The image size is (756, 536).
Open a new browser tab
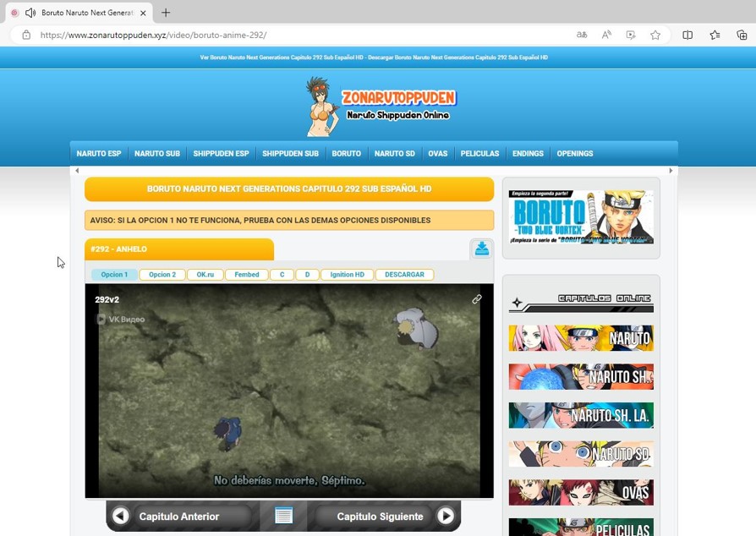pos(166,13)
